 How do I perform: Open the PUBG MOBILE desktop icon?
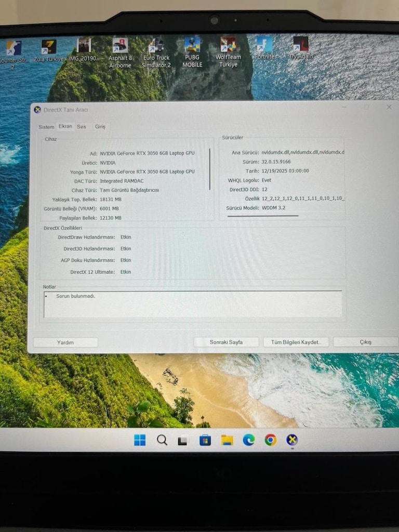(192, 52)
